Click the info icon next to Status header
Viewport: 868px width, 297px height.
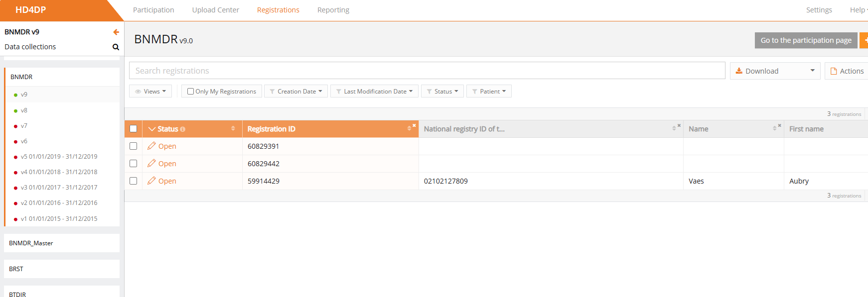click(x=183, y=129)
